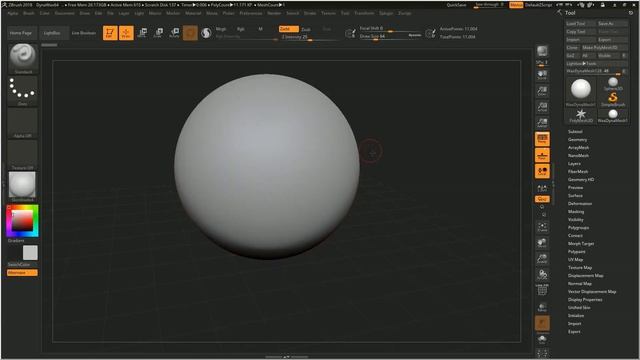Expand the Geometry subpalette
Viewport: 640px width, 360px height.
pyautogui.click(x=577, y=140)
